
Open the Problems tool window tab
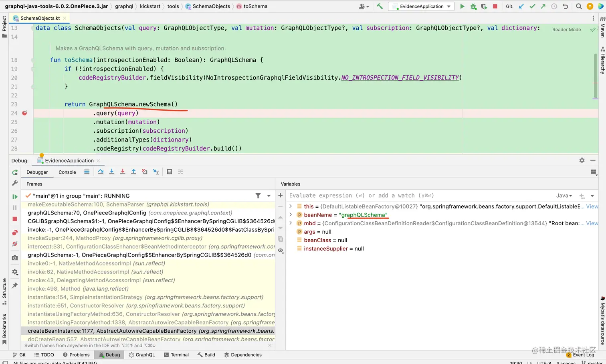[x=76, y=355]
